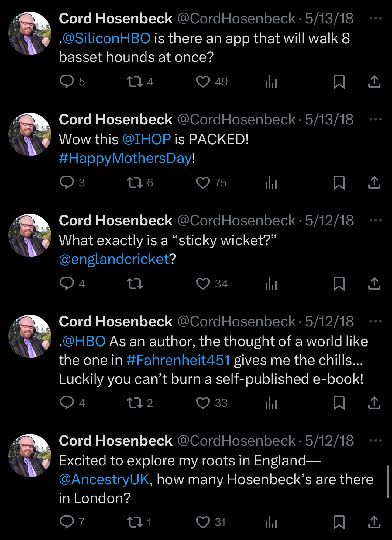The width and height of the screenshot is (392, 540).
Task: Open more options on the IHOP tweet
Action: (376, 119)
